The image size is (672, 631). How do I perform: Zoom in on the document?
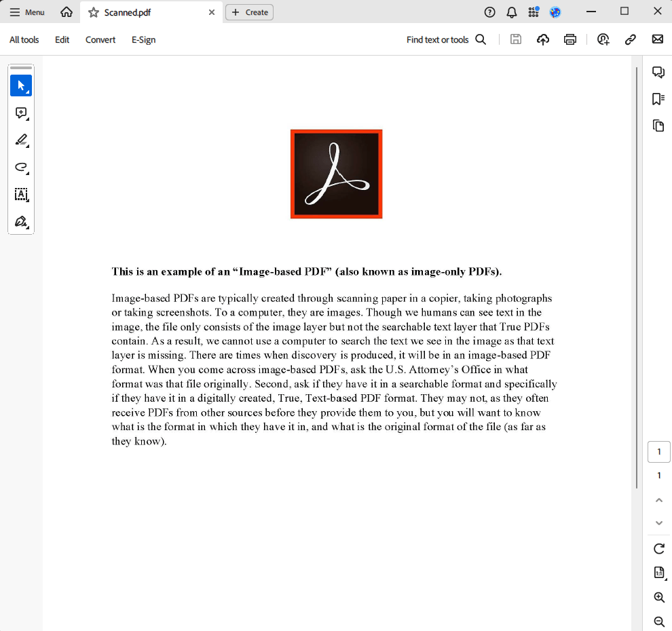click(658, 597)
